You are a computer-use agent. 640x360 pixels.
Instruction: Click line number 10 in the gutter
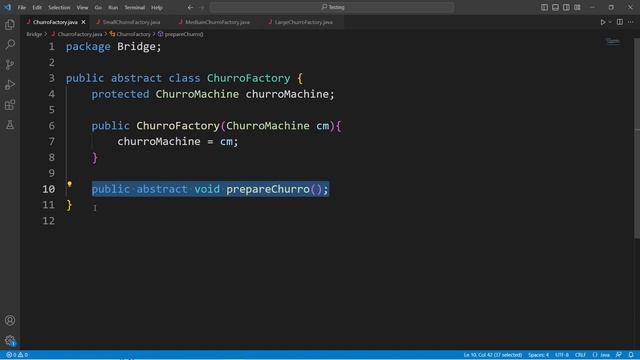click(49, 189)
